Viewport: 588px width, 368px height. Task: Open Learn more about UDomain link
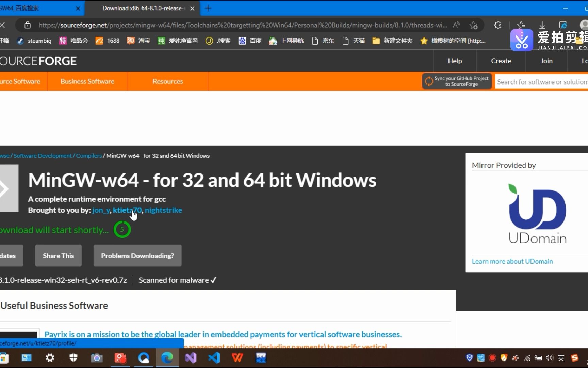512,261
